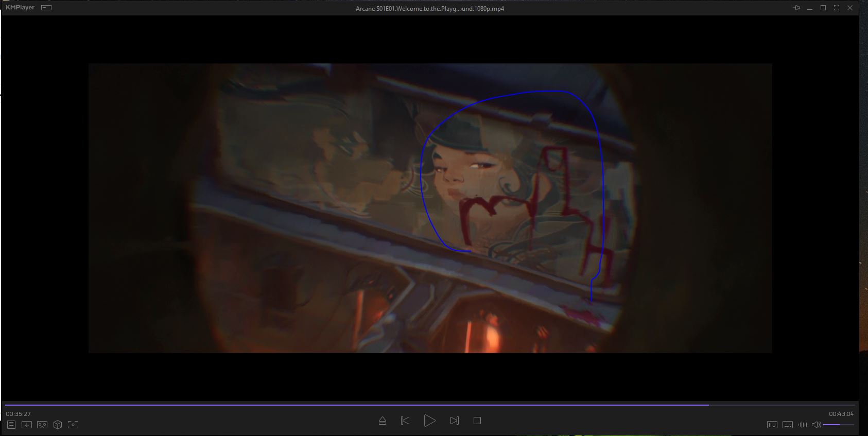The image size is (868, 436).
Task: Open the playlist panel icon
Action: tap(11, 425)
